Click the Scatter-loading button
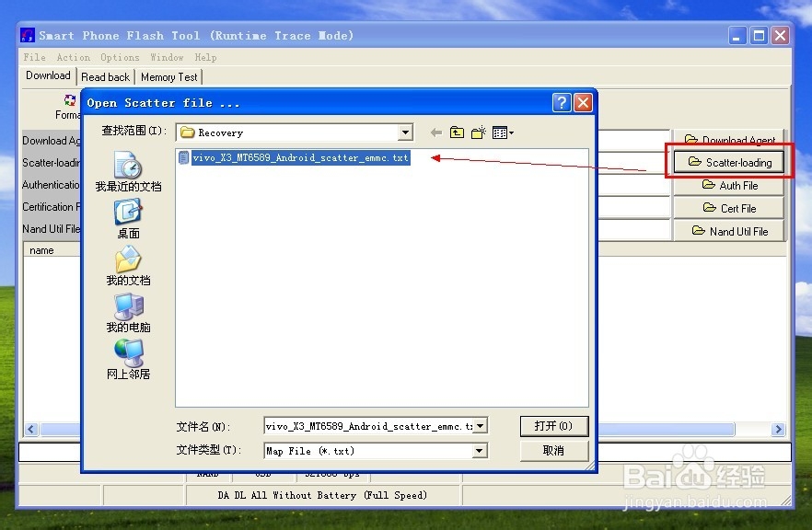Image resolution: width=812 pixels, height=530 pixels. pos(728,163)
